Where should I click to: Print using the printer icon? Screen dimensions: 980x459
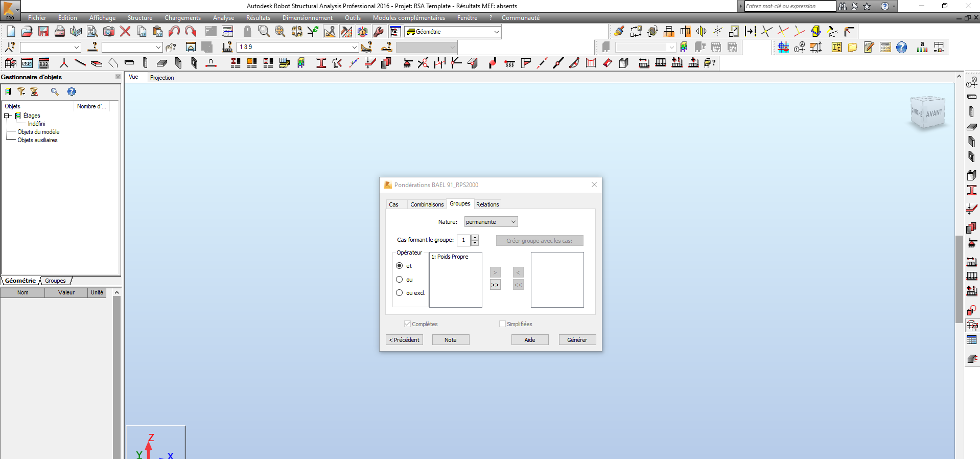pyautogui.click(x=60, y=31)
